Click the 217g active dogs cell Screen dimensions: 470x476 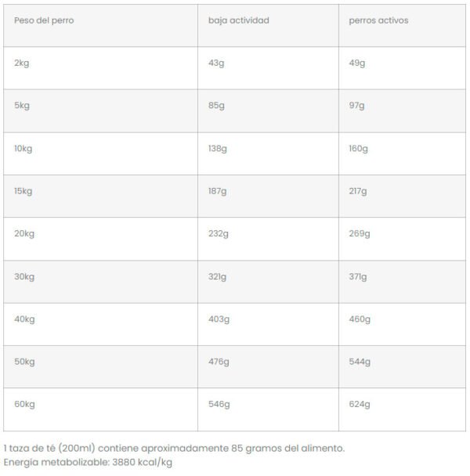403,196
